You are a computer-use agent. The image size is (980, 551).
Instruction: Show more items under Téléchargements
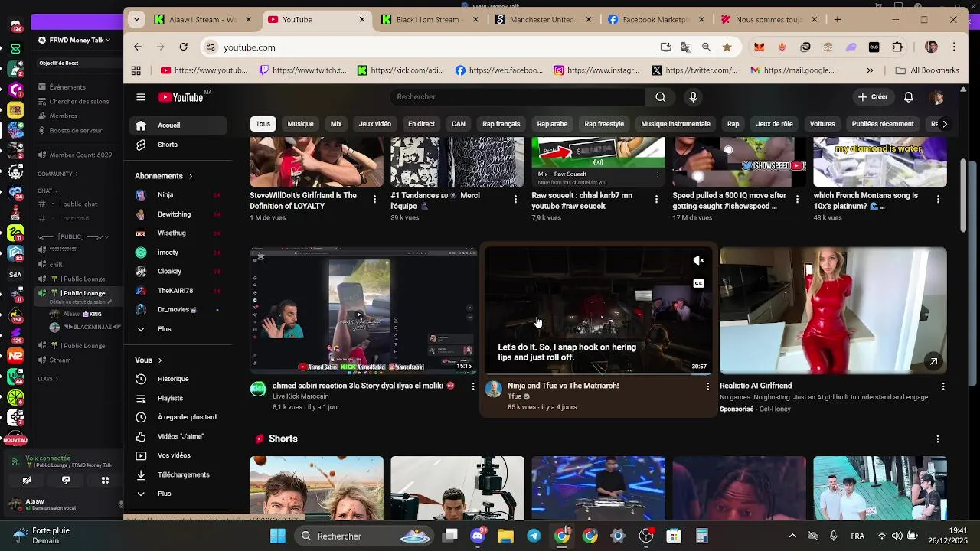tap(164, 494)
